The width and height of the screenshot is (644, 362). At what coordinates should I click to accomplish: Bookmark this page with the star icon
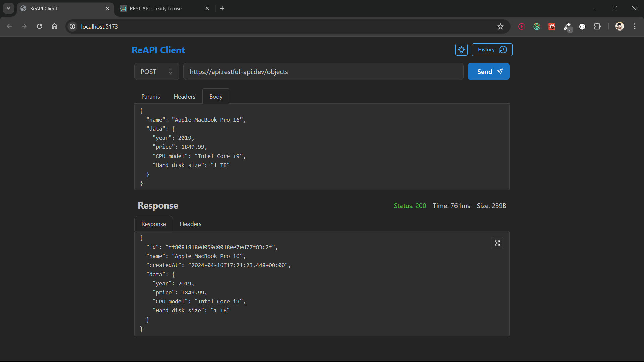click(500, 26)
